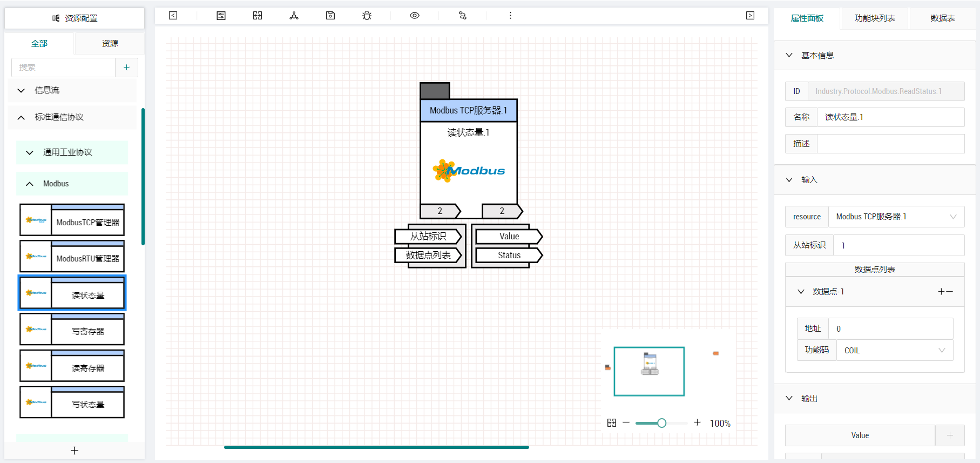Open the resource dropdown Modbus TCP服务器.1
The height and width of the screenshot is (463, 980).
click(x=896, y=217)
